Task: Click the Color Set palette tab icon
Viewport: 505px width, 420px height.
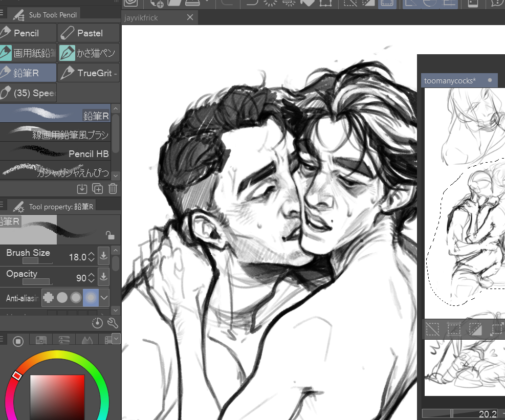Action: pyautogui.click(x=41, y=340)
